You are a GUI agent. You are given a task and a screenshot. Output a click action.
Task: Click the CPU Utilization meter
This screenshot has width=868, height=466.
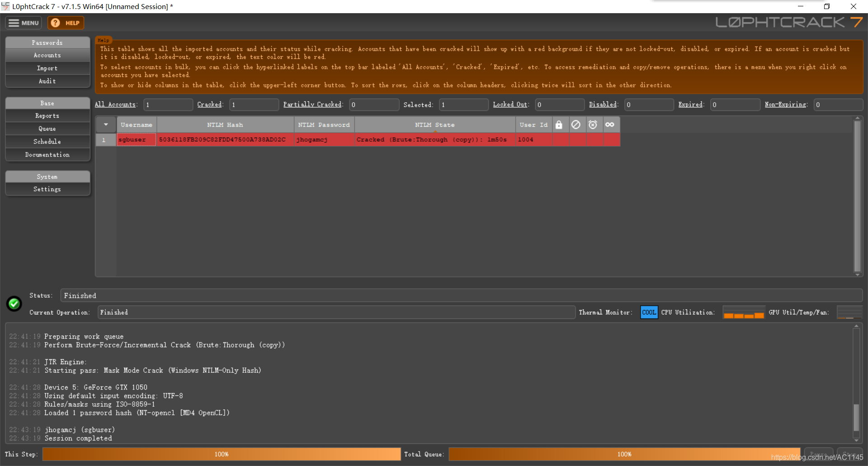click(744, 312)
